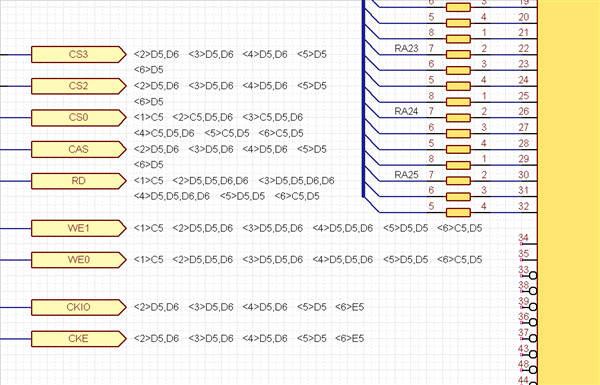Select the RA23 designator label

click(x=406, y=49)
